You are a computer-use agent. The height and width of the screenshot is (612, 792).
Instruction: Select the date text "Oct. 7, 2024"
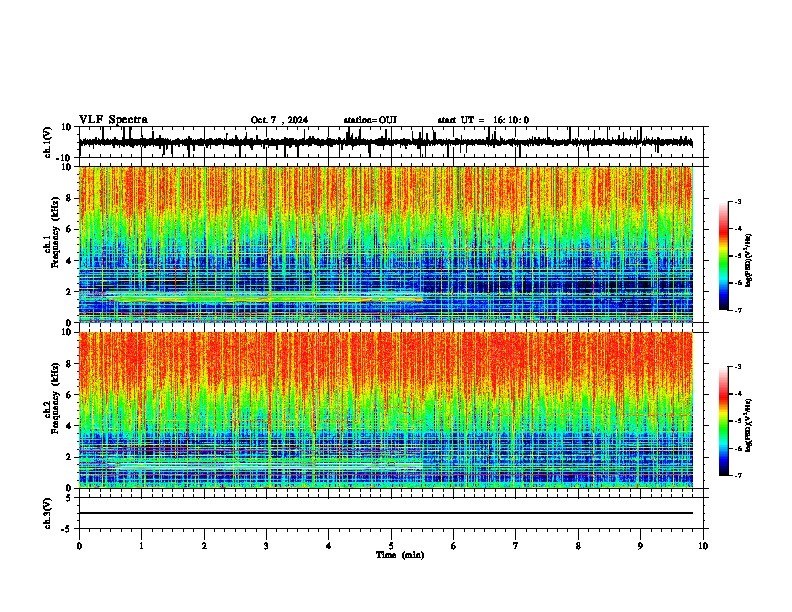(279, 120)
